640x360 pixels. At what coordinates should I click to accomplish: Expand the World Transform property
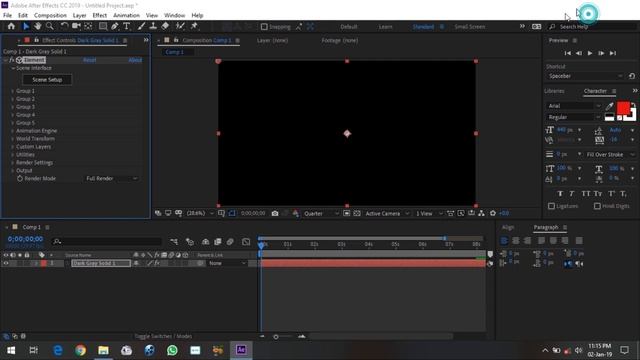13,139
